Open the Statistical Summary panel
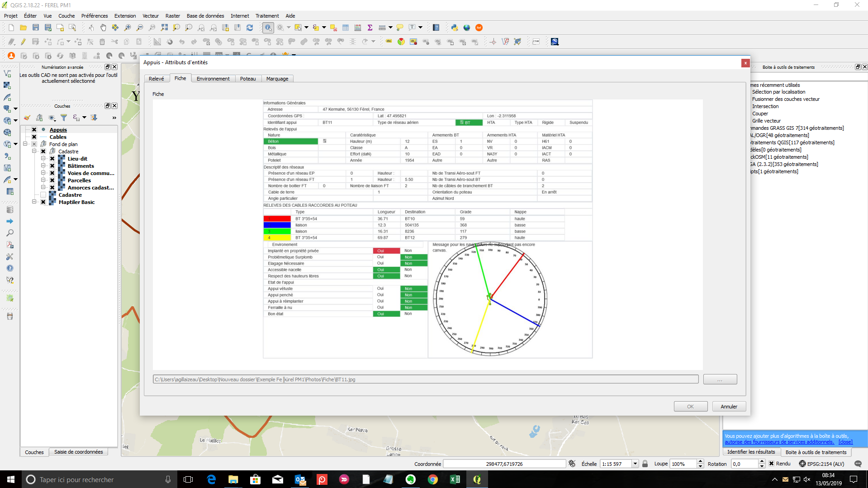 click(x=370, y=28)
